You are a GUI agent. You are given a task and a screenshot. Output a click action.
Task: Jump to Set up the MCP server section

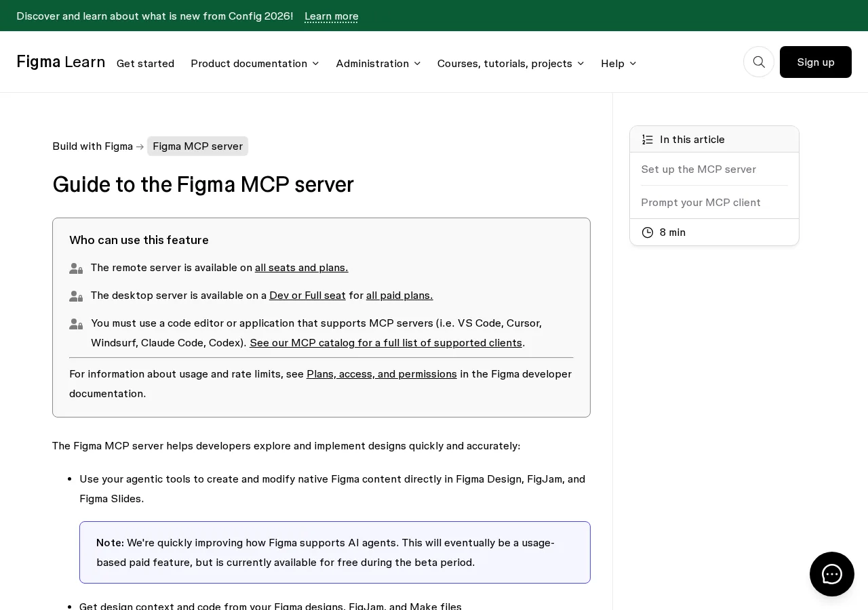(698, 169)
